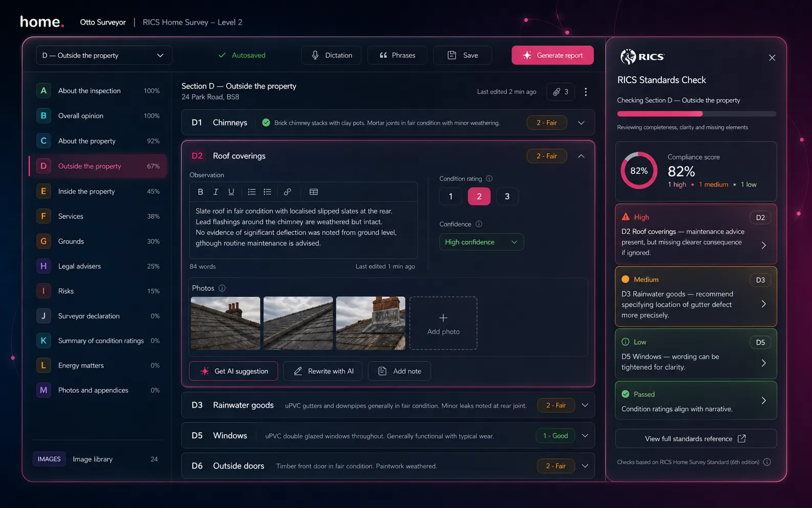Apply italic formatting in the observation editor

click(x=216, y=192)
